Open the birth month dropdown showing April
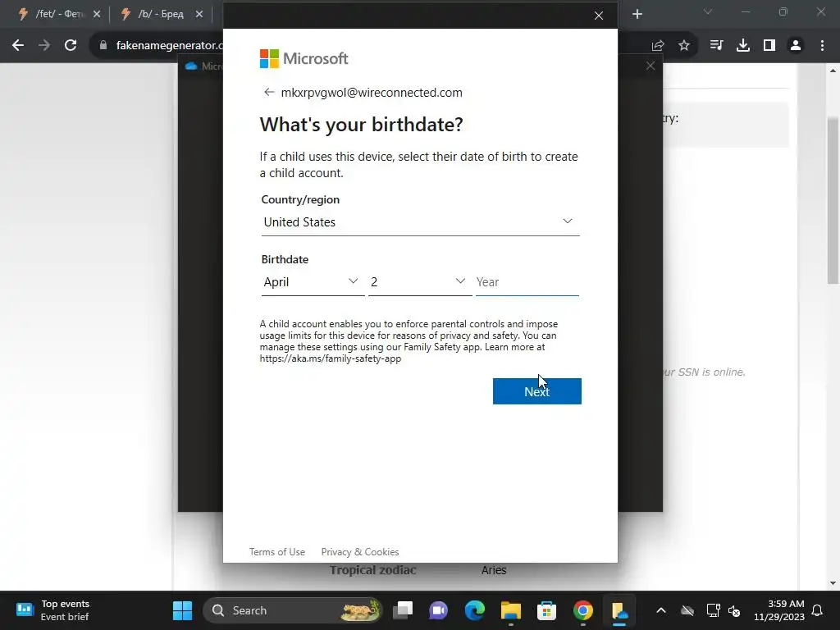The image size is (840, 630). coord(313,282)
